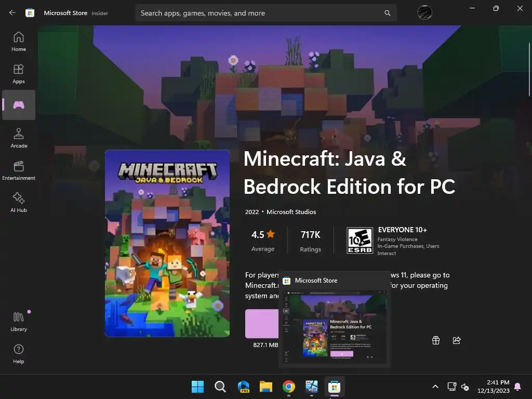
Task: Open the Home section in sidebar
Action: 19,42
